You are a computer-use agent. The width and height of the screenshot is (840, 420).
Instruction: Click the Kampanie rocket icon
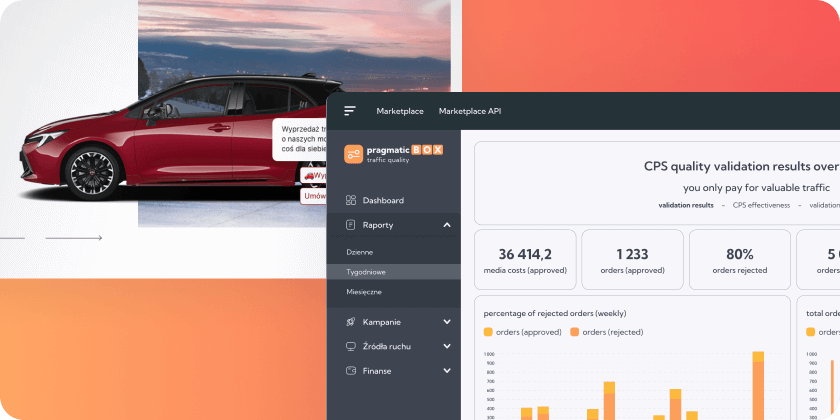pos(351,322)
